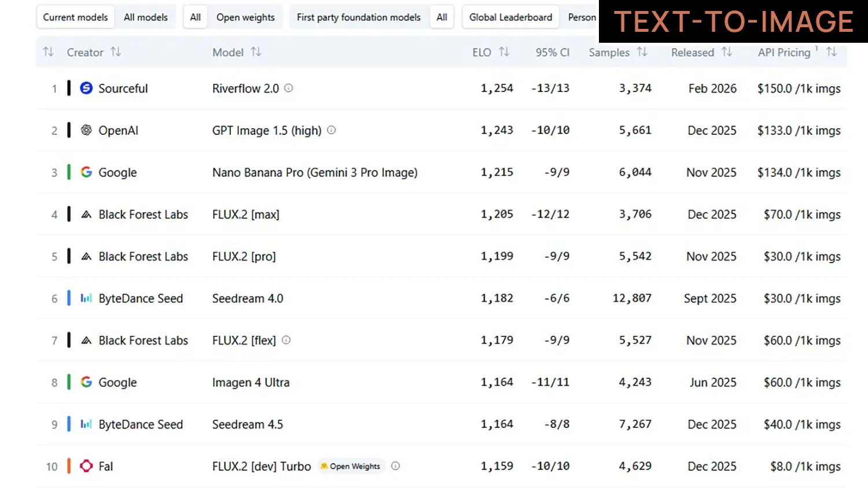The height and width of the screenshot is (488, 868).
Task: Sort by Released date arrows
Action: point(727,52)
